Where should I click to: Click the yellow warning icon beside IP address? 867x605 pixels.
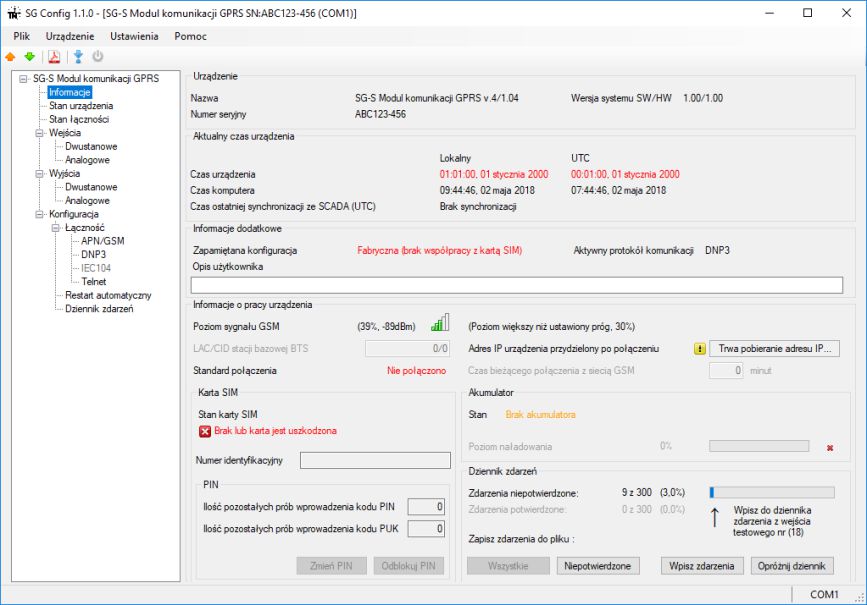(x=700, y=349)
